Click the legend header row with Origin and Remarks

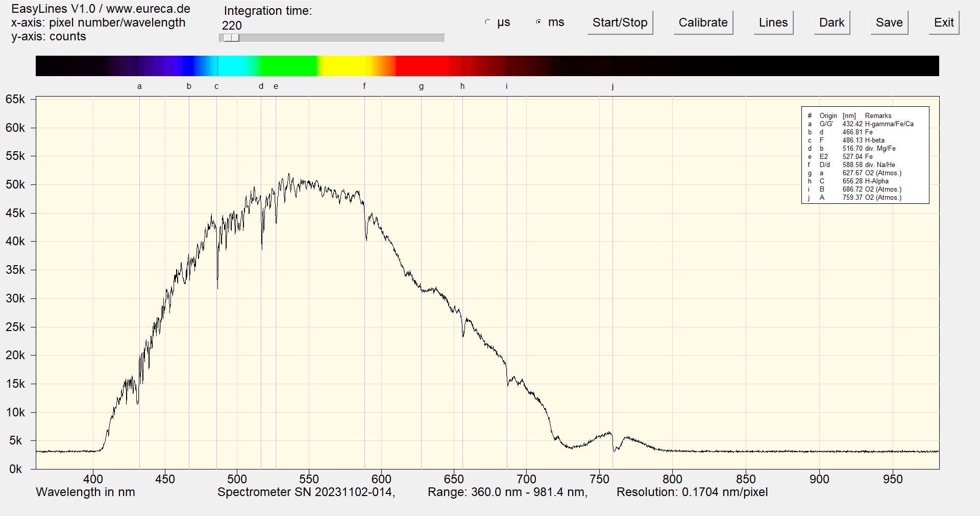click(850, 116)
